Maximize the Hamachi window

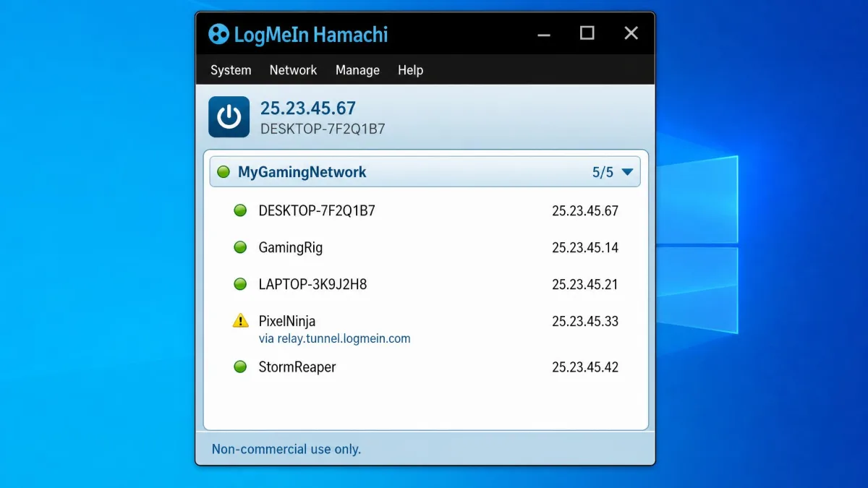(x=587, y=33)
